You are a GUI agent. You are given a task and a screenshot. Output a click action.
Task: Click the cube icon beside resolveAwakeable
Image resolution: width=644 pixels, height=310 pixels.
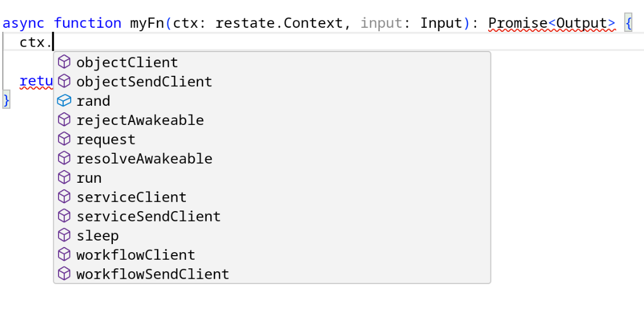tap(64, 158)
